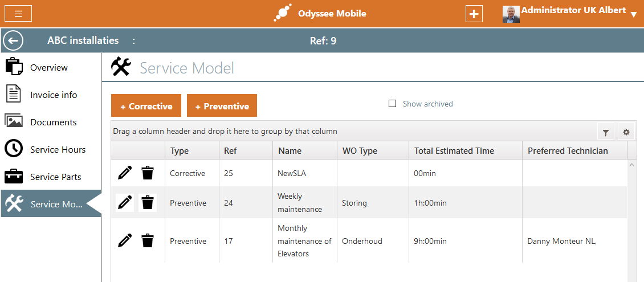Delete the NewSLA service model

click(148, 173)
